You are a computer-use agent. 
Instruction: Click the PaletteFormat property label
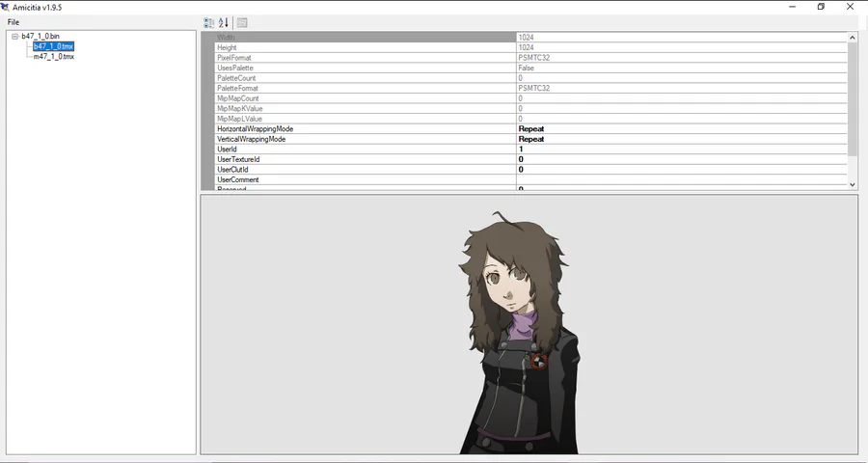(x=237, y=88)
